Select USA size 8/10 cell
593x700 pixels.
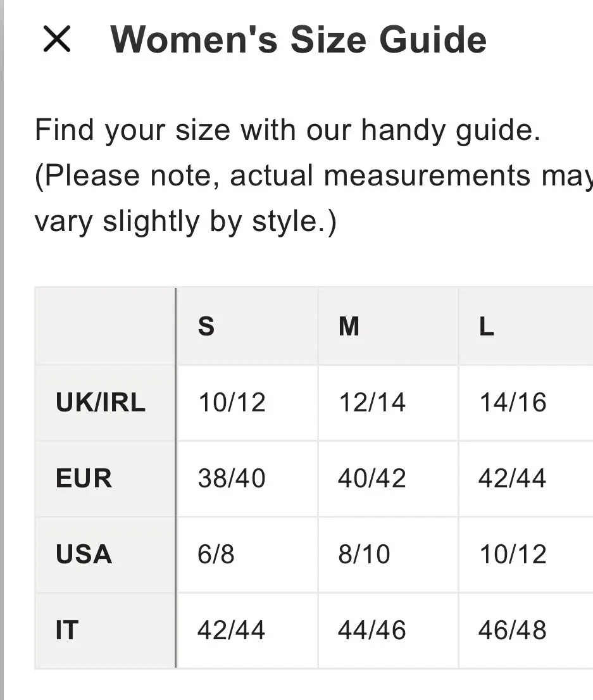coord(365,554)
